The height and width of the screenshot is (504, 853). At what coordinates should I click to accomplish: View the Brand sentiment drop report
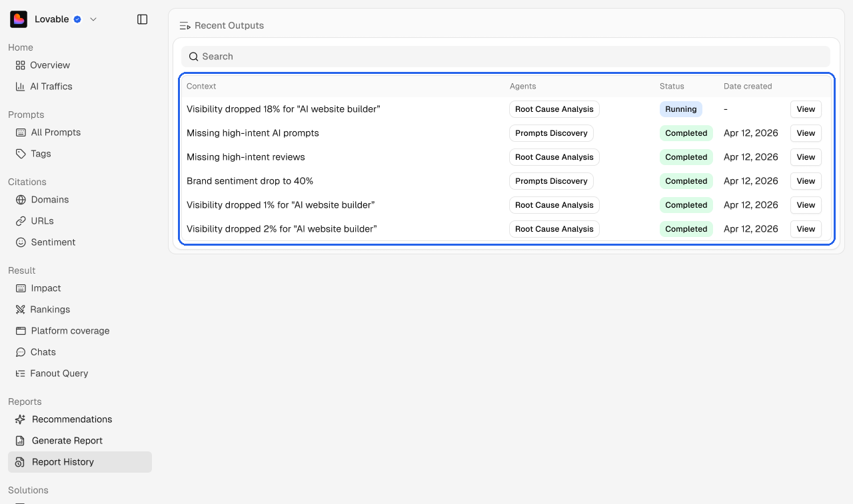(806, 181)
